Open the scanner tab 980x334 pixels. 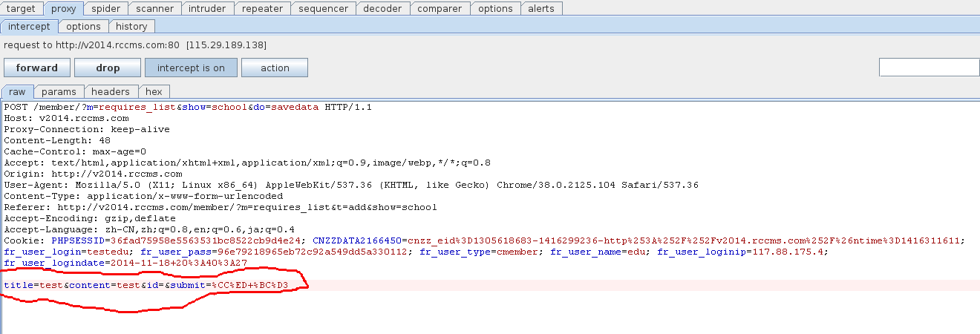coord(155,9)
